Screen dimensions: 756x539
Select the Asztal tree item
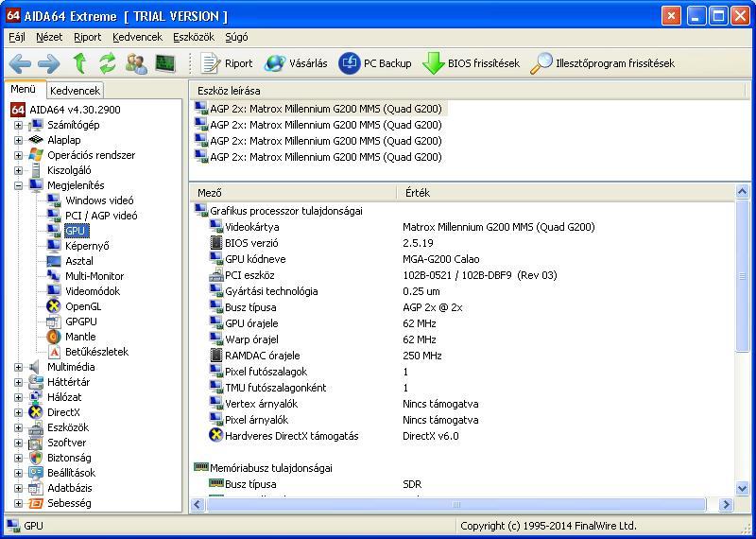79,261
